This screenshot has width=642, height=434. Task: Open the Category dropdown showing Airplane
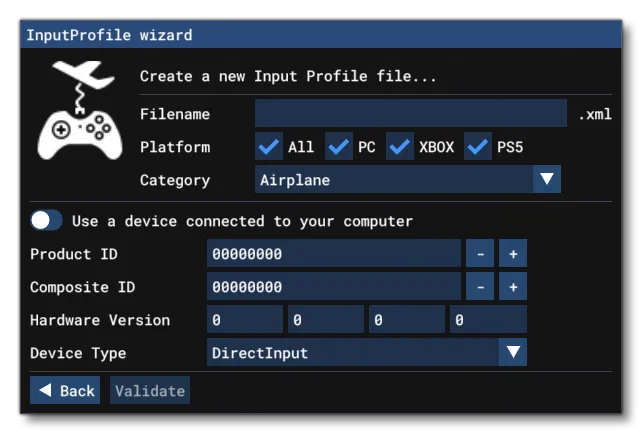pos(407,179)
